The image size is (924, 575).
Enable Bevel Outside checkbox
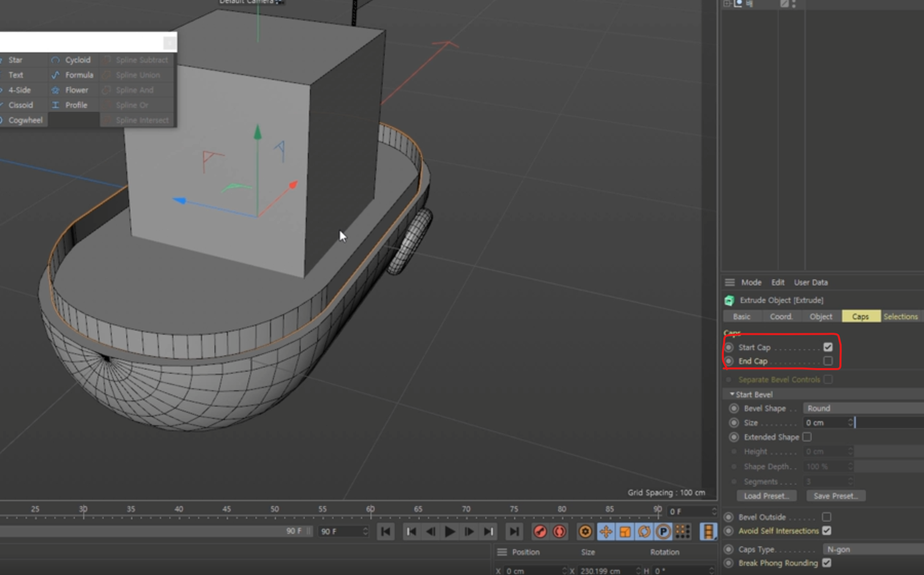pyautogui.click(x=827, y=517)
